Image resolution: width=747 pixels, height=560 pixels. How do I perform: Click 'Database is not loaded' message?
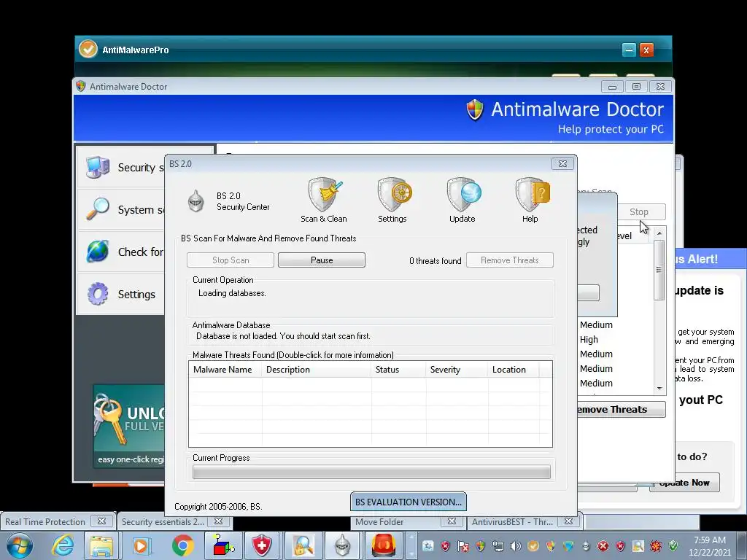tap(283, 336)
